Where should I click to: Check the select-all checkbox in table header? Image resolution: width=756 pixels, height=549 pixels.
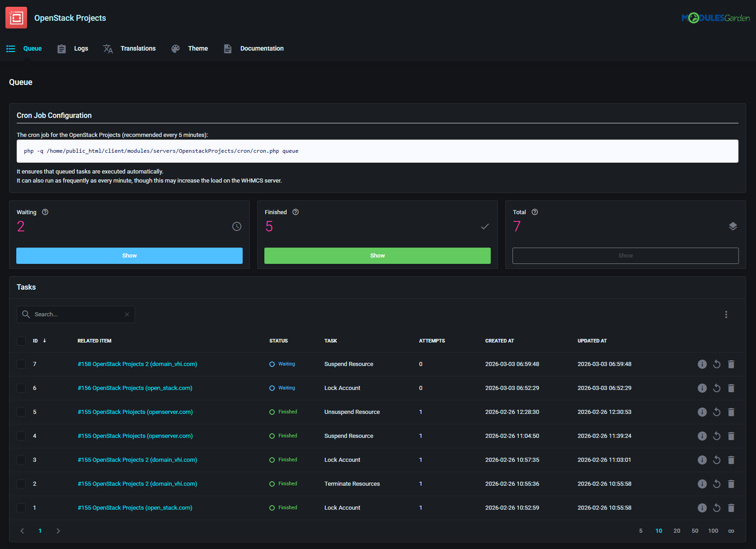pos(21,341)
